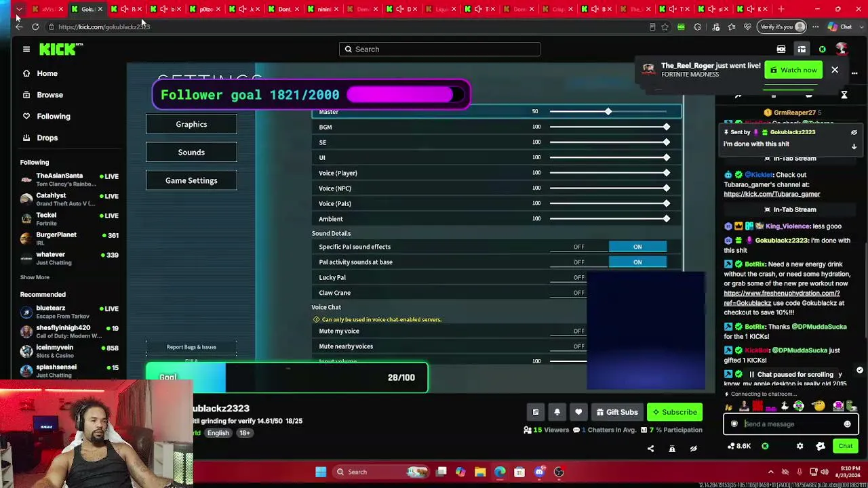This screenshot has width=868, height=488.
Task: Select the Game Settings tab
Action: 191,180
